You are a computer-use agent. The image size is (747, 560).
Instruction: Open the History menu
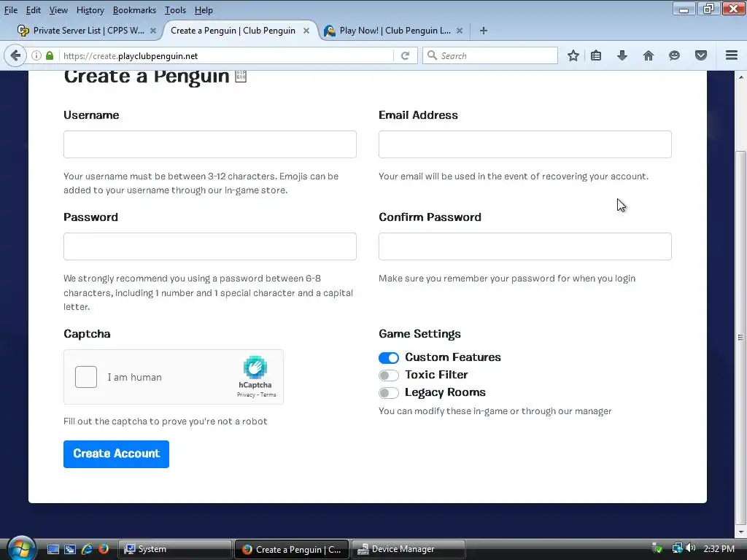[90, 10]
